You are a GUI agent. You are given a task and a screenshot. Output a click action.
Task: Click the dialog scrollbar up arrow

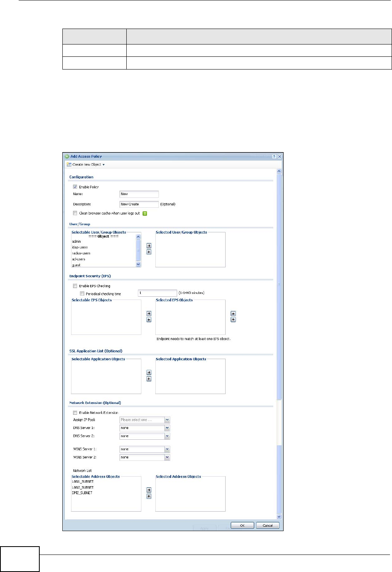tap(279, 171)
